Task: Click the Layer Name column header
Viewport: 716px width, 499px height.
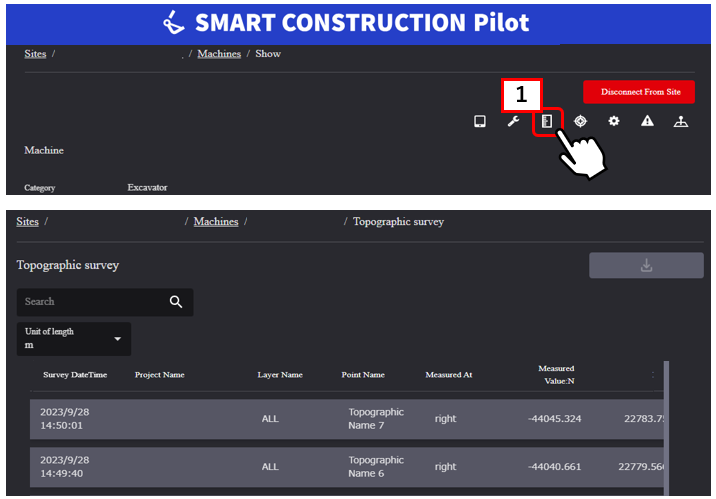Action: point(280,375)
